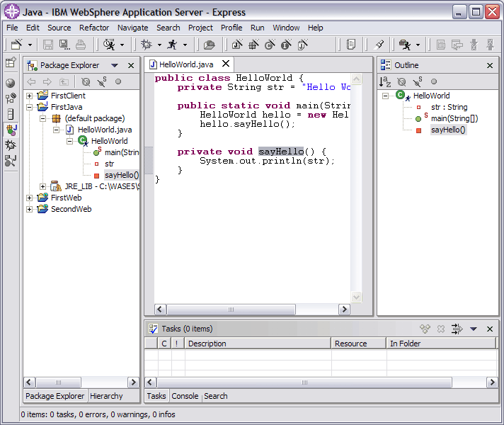Click the New Task icon in Tasks view
504x425 pixels.
pos(425,329)
